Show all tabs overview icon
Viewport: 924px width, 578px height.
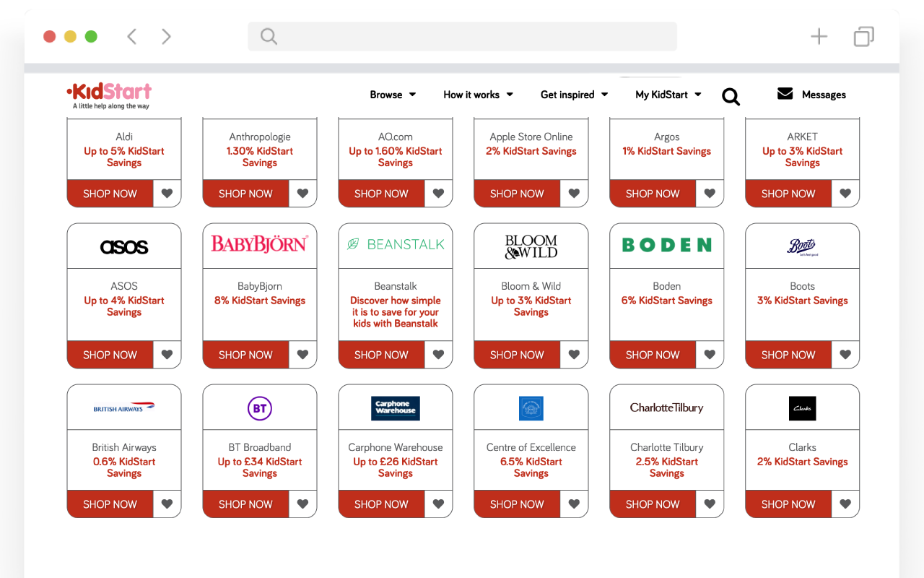(863, 36)
